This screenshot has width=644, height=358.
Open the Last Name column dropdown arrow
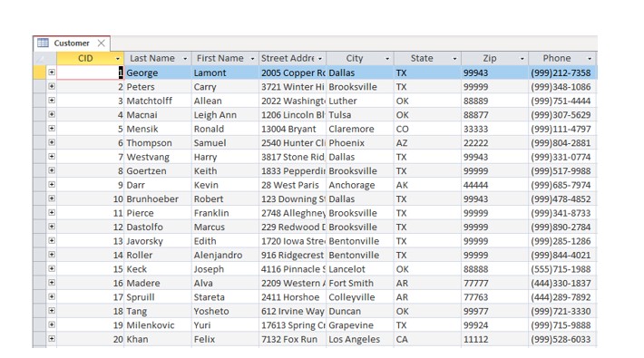[x=185, y=59]
